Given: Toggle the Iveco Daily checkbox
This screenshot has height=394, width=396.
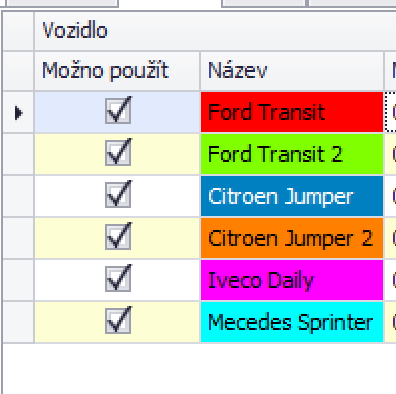Looking at the screenshot, I should [x=118, y=279].
